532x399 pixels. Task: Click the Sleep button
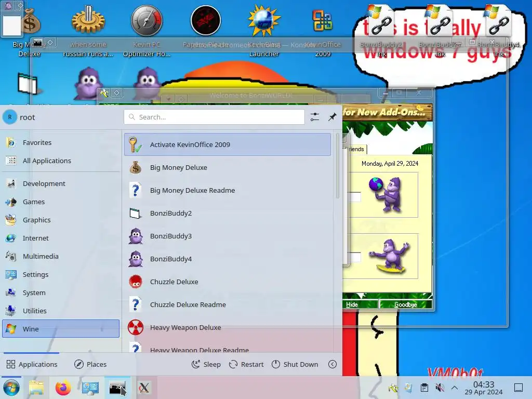point(206,364)
